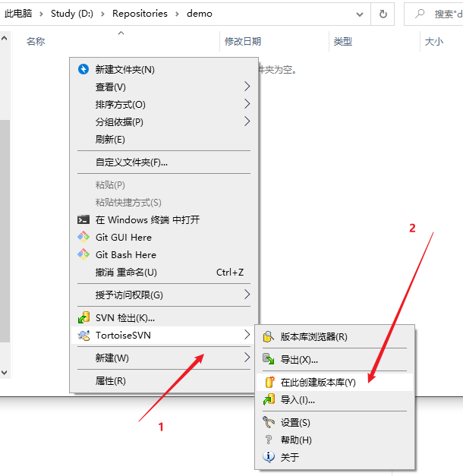463x476 pixels.
Task: Sort by 修改日期 column header
Action: click(x=243, y=41)
